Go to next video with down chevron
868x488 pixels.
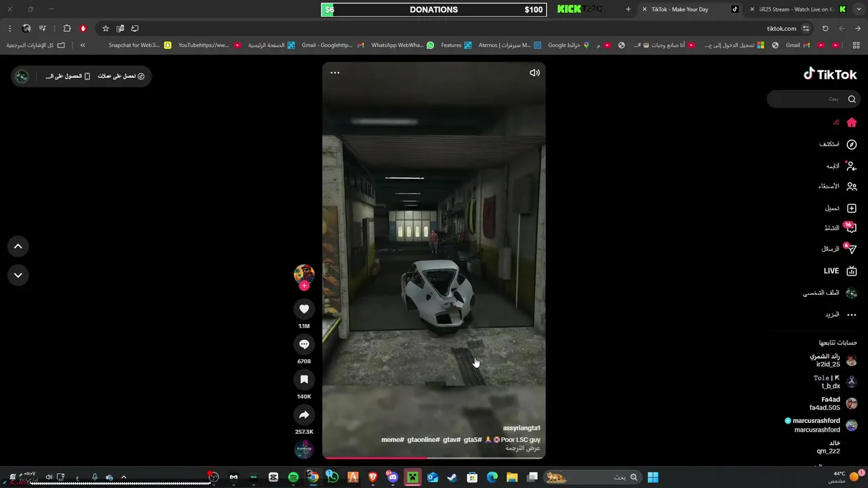click(x=18, y=275)
